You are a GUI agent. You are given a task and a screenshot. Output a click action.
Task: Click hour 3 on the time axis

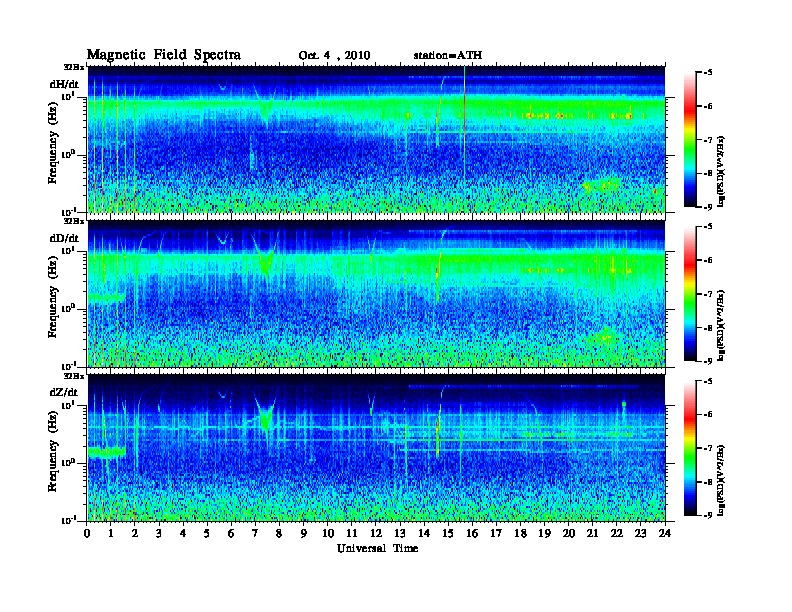point(159,533)
